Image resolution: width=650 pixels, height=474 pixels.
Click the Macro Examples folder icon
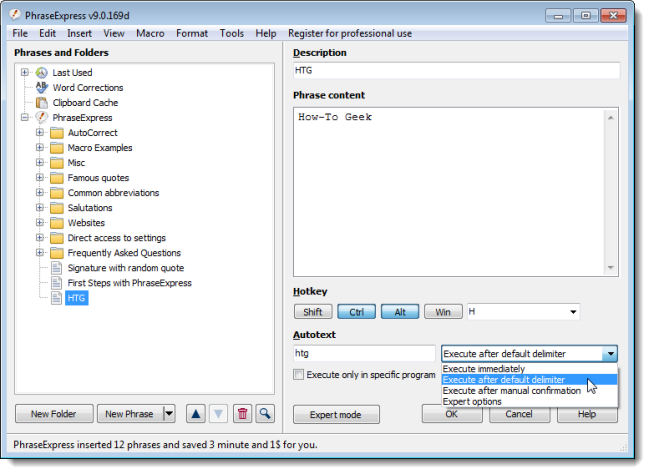[57, 148]
